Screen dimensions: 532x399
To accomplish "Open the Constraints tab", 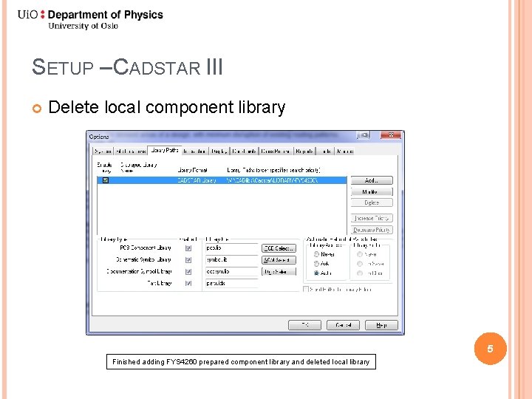I will coord(245,151).
